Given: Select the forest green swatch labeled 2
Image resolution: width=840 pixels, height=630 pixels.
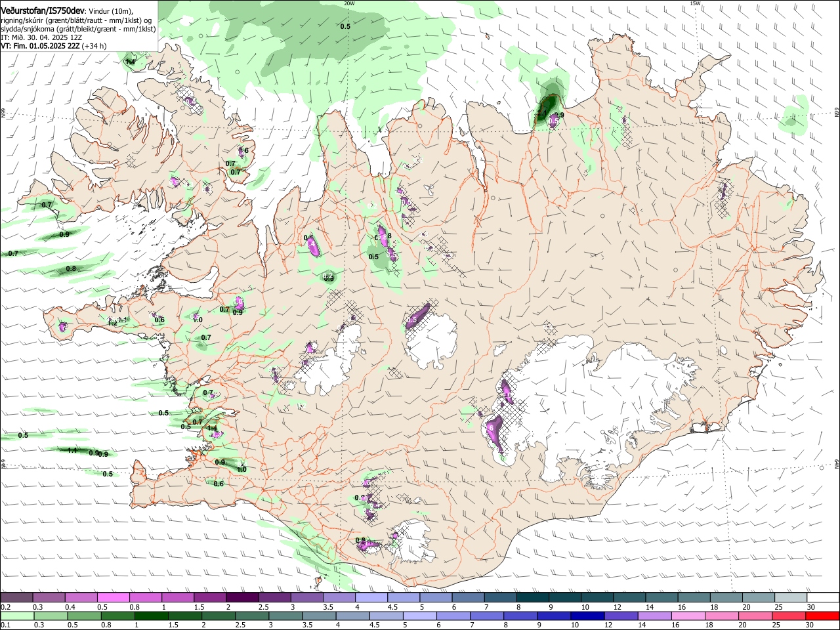Looking at the screenshot, I should point(218,616).
